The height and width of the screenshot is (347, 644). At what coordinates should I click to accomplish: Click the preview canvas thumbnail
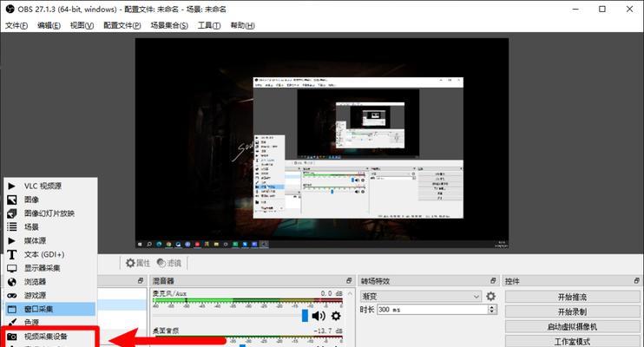click(x=322, y=143)
